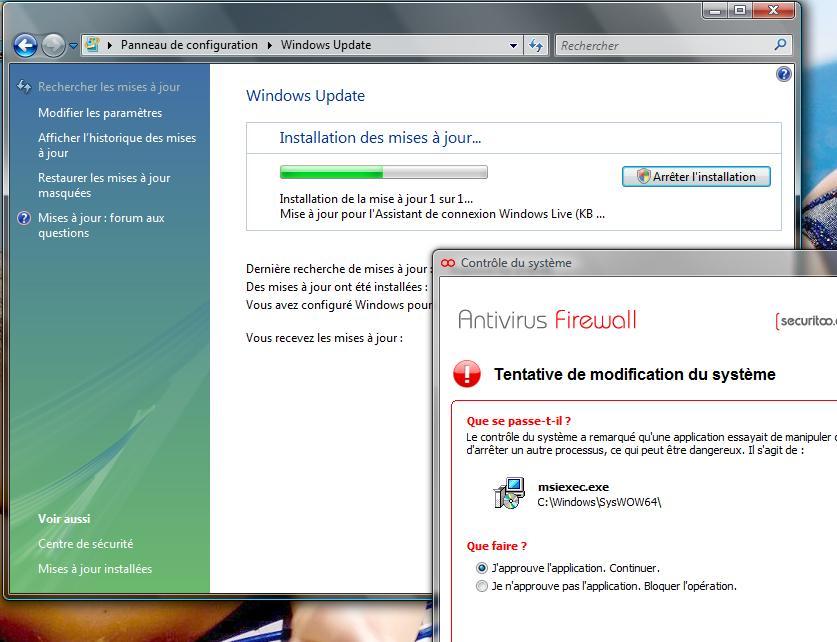The height and width of the screenshot is (642, 837).
Task: Click Installation de la mise à jour 1 sur 1 text
Action: click(376, 199)
